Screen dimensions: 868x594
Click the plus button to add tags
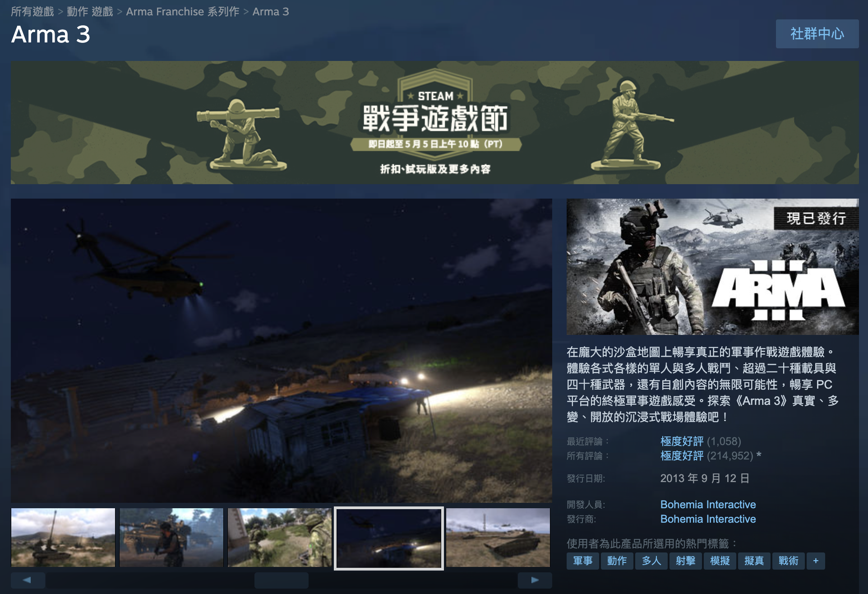(x=816, y=561)
